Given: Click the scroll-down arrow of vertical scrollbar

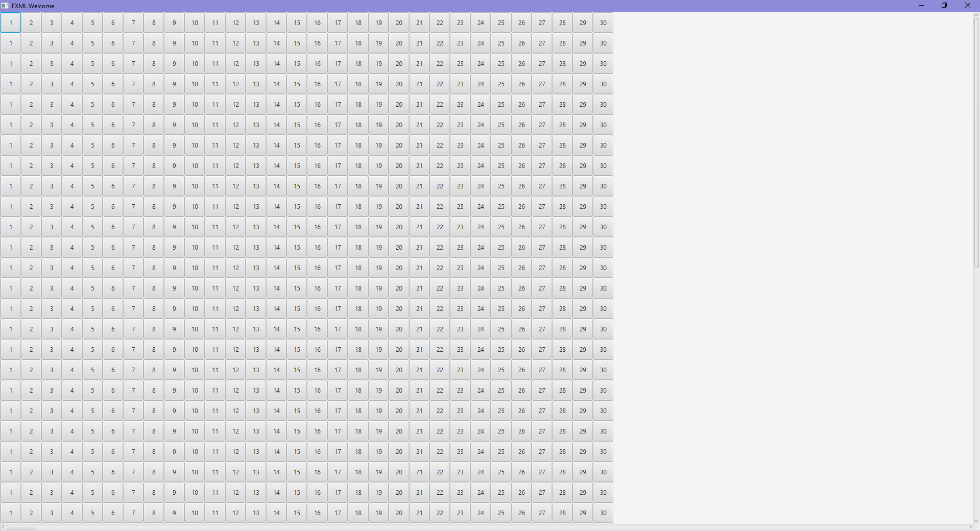Looking at the screenshot, I should (x=976, y=521).
